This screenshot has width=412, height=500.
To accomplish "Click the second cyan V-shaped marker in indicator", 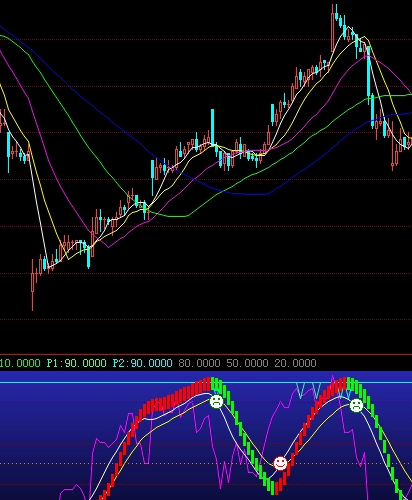I will [316, 391].
